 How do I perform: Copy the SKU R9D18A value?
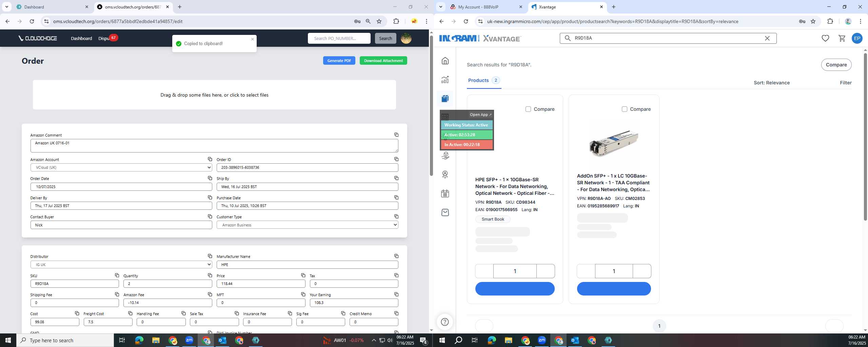117,275
